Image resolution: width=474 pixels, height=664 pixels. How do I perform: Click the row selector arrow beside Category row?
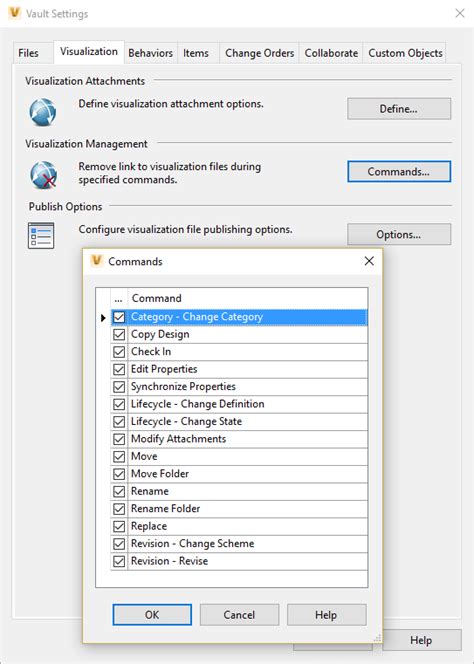(103, 317)
